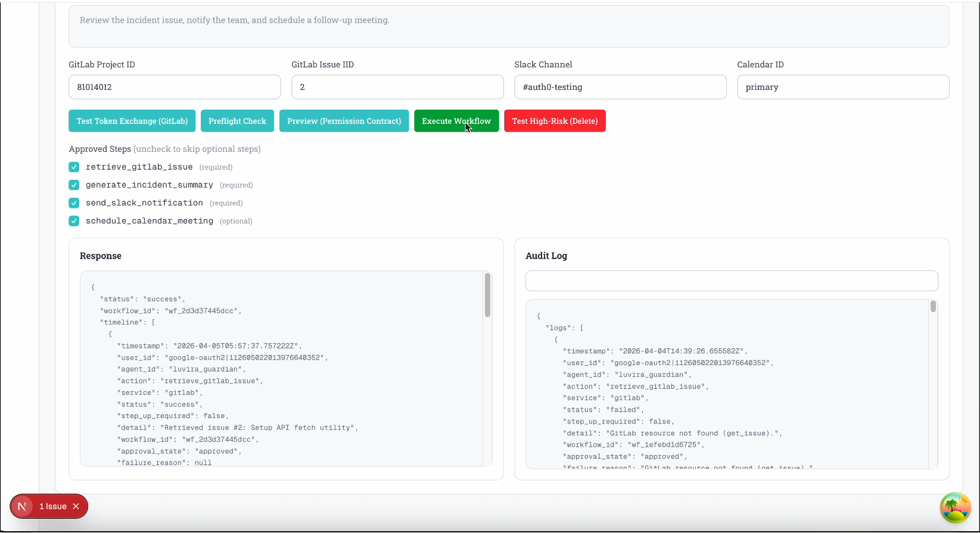Click the Audit Log scrollbar thumb
The height and width of the screenshot is (533, 980).
click(x=933, y=307)
